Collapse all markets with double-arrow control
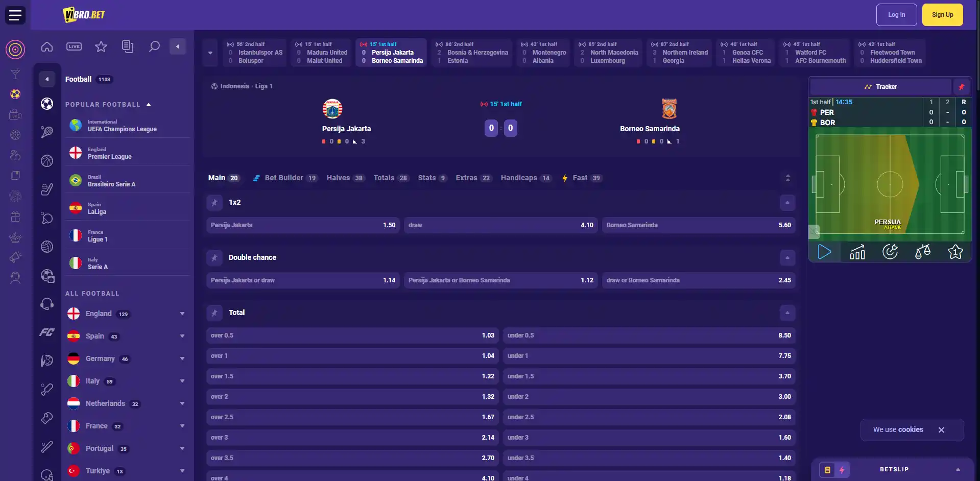 tap(787, 178)
